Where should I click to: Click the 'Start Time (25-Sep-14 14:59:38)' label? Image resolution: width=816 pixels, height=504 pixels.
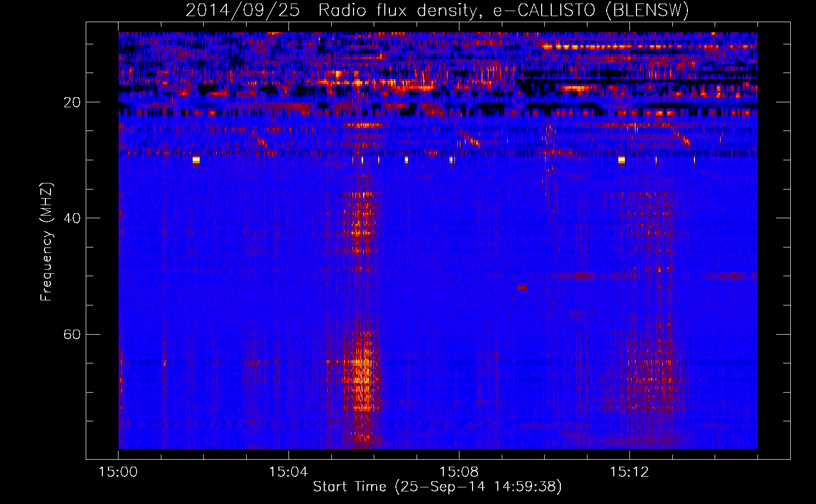(437, 487)
